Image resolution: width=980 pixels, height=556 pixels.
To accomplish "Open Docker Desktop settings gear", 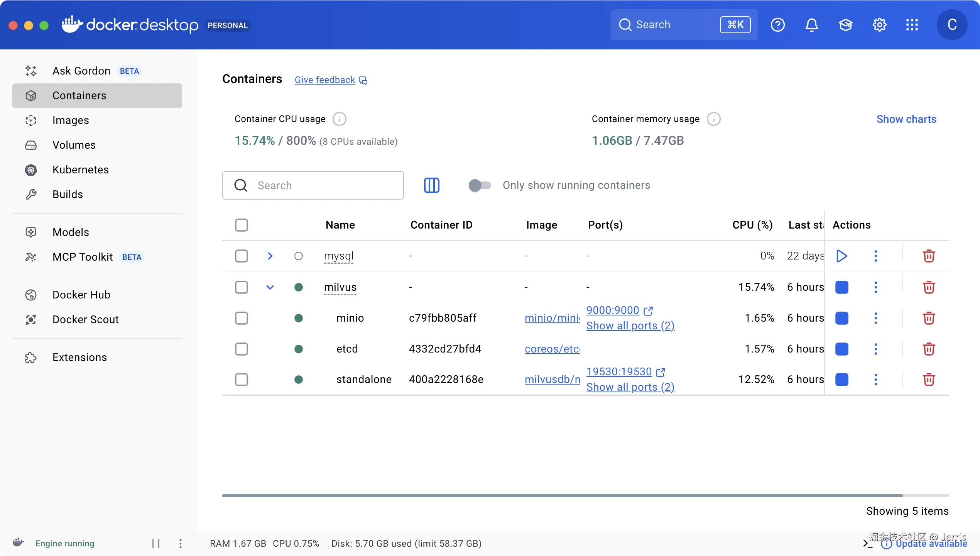I will 879,25.
